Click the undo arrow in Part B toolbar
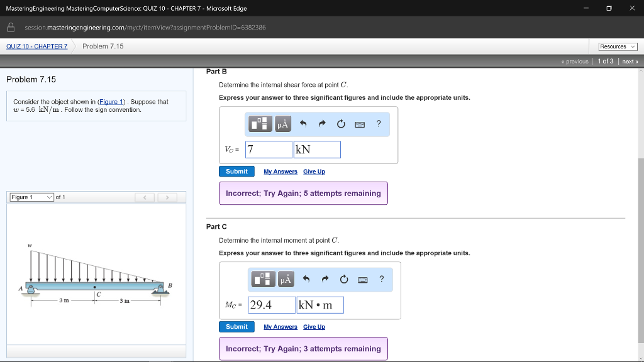Screen dimensions: 644x362 click(x=303, y=124)
